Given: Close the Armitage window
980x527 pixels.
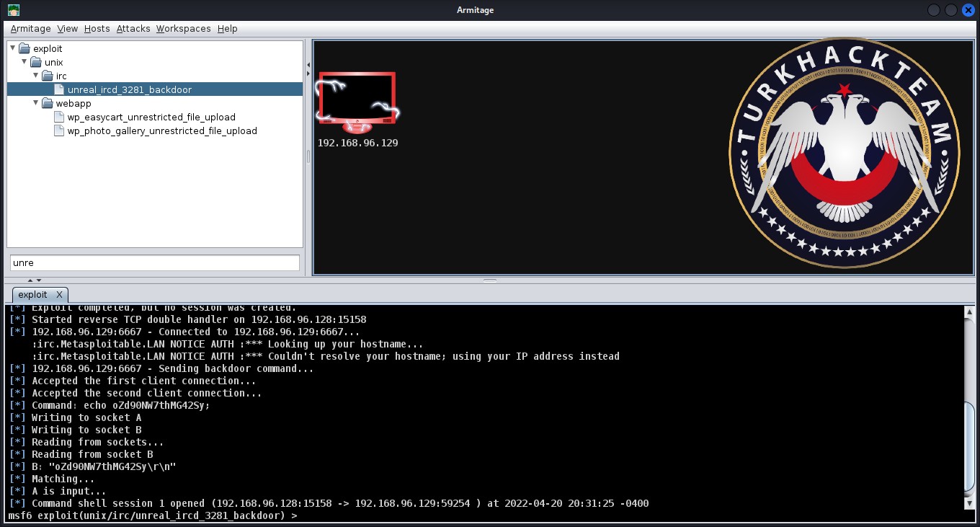Looking at the screenshot, I should click(968, 10).
